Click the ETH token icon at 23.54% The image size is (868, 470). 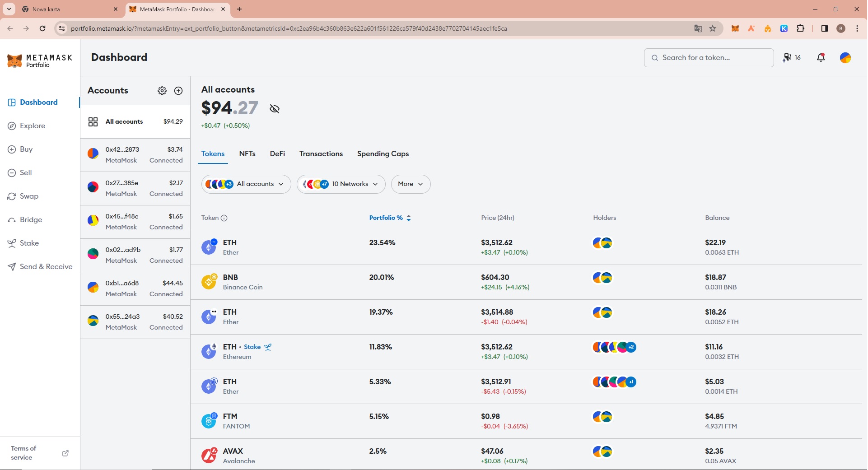pos(209,247)
